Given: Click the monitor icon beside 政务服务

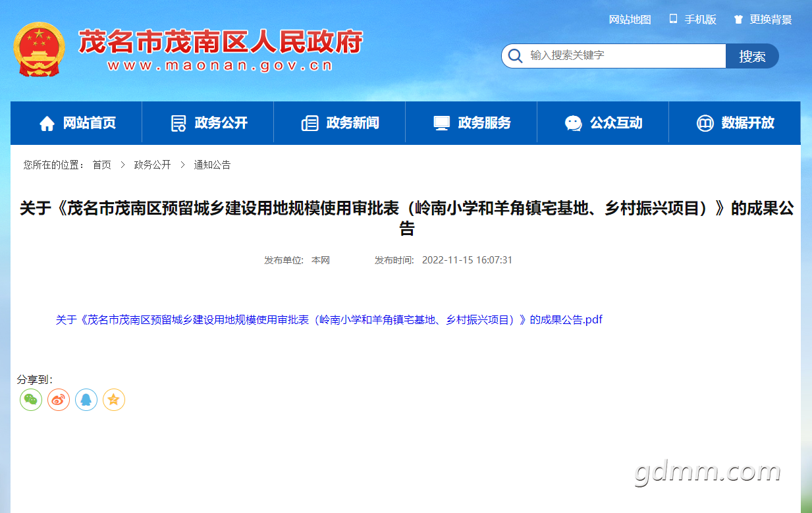Looking at the screenshot, I should coord(442,123).
